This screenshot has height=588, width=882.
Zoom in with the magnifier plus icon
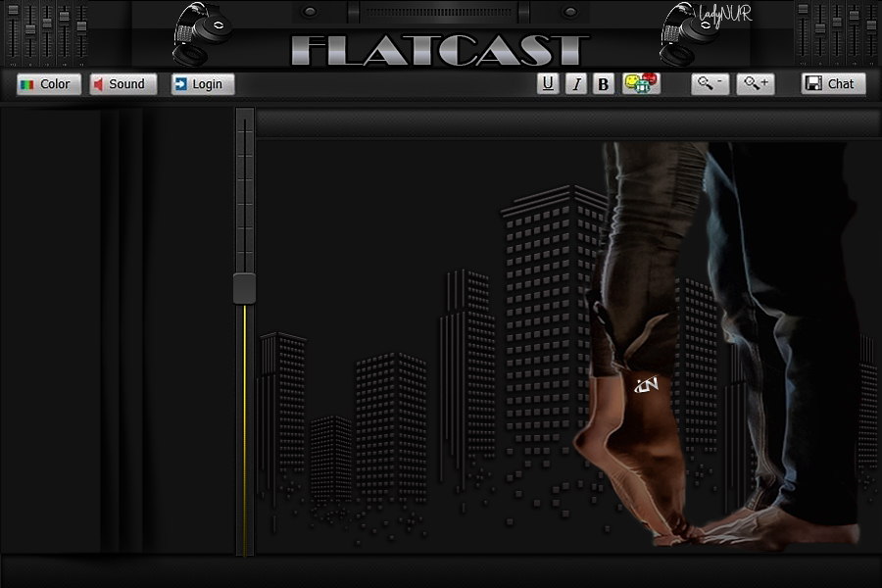(758, 84)
